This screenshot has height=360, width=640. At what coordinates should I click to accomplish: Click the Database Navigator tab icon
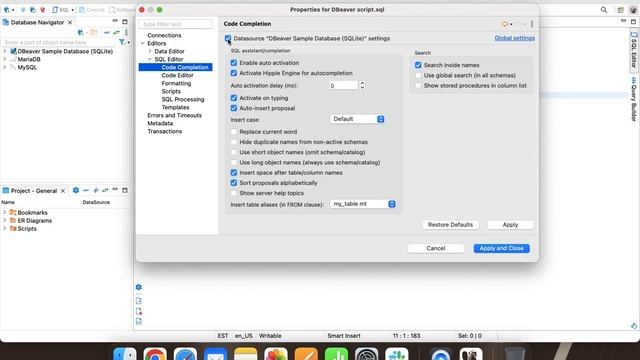pyautogui.click(x=6, y=22)
